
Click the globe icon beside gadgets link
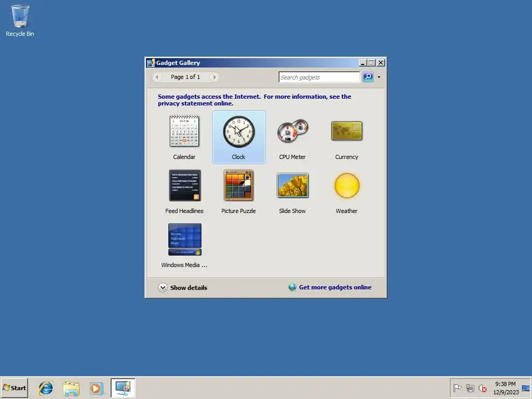(292, 287)
